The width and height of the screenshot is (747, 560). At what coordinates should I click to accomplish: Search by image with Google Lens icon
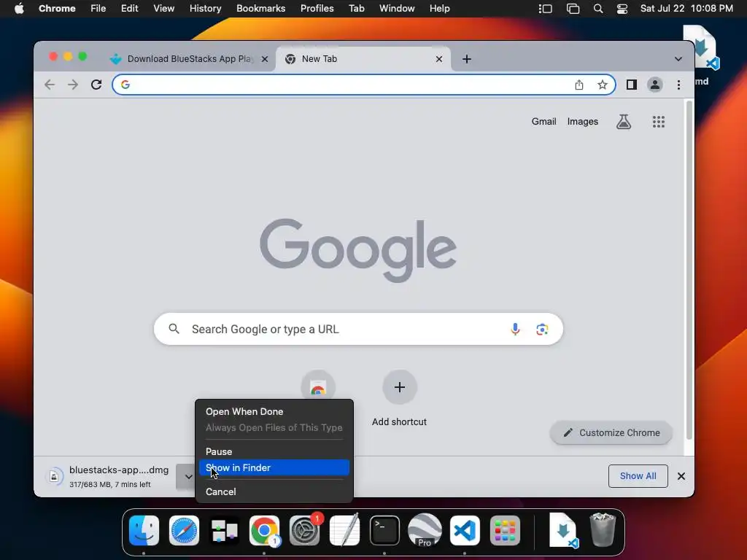pyautogui.click(x=542, y=329)
